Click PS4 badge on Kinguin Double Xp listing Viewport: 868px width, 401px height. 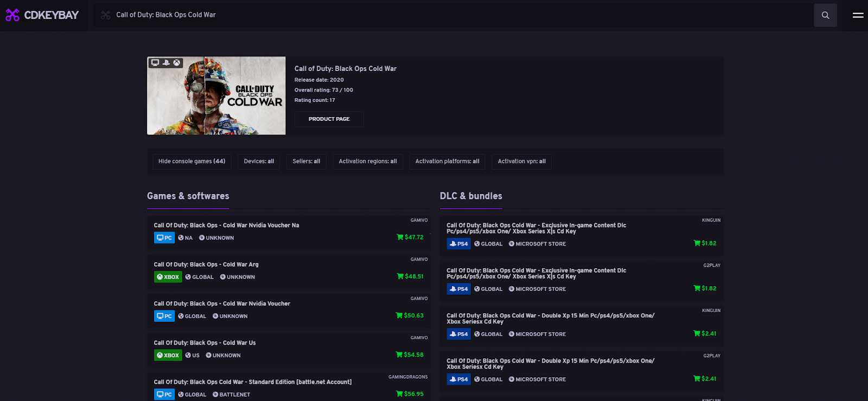tap(458, 334)
